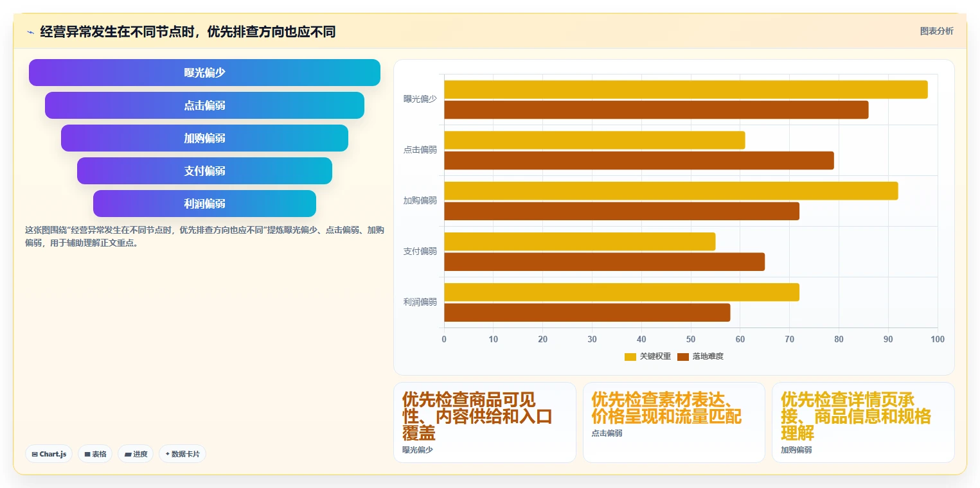Click the lightning icon beside the title

[30, 32]
